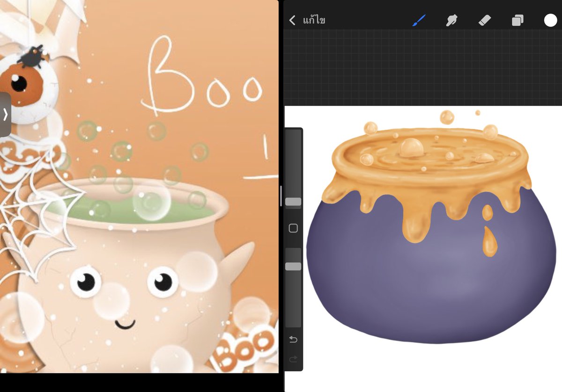Adjust the brush size slider handle

coord(293,202)
